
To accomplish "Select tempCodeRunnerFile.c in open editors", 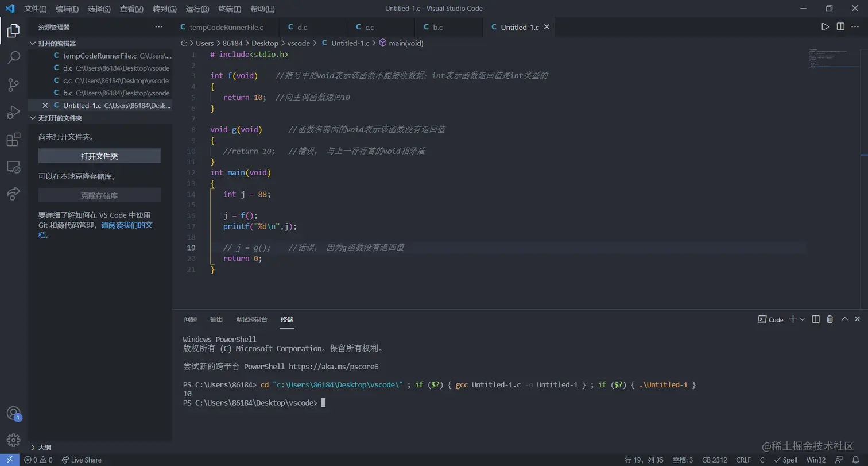I will (x=100, y=56).
